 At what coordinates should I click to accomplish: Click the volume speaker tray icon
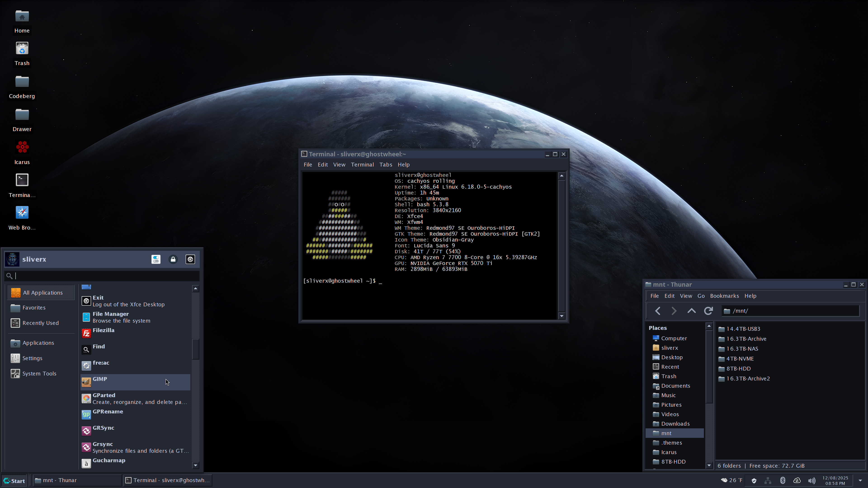(811, 480)
